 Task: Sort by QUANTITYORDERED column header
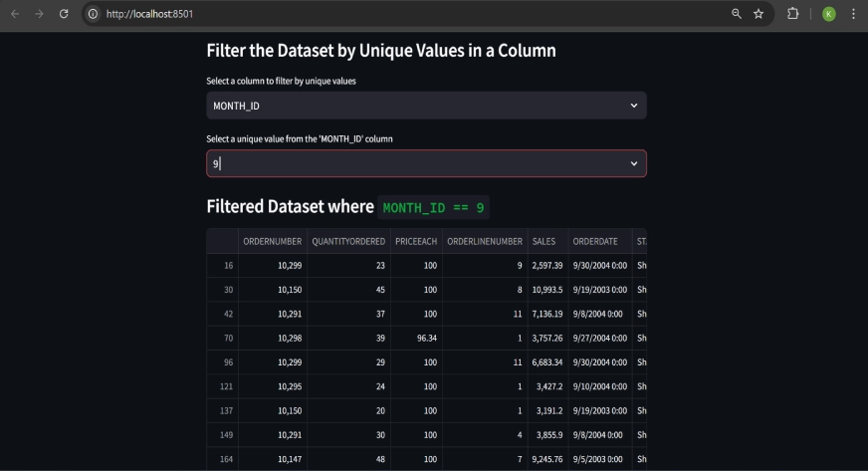coord(348,241)
